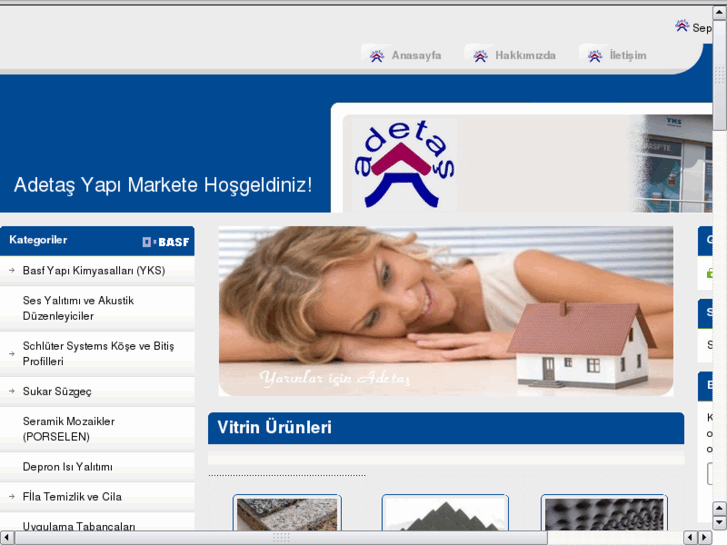Open the İletişim menu item
Image resolution: width=727 pixels, height=545 pixels.
point(628,56)
